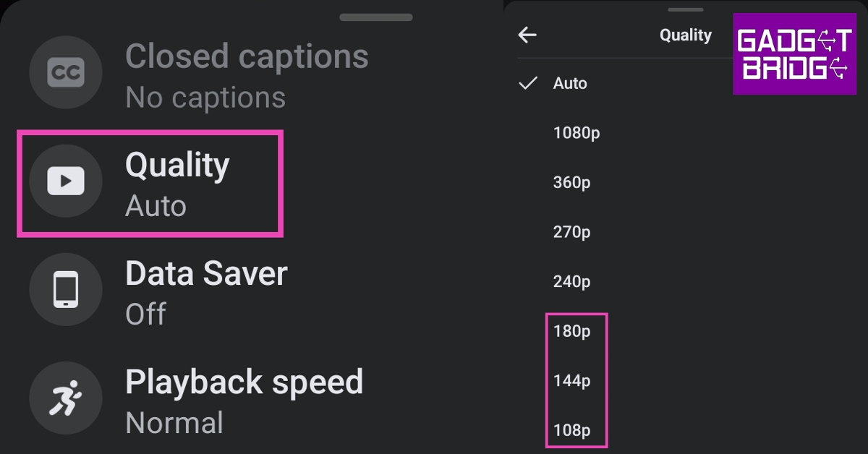Screen dimensions: 868x454
Task: Select the checked Auto quality option
Action: [x=570, y=84]
